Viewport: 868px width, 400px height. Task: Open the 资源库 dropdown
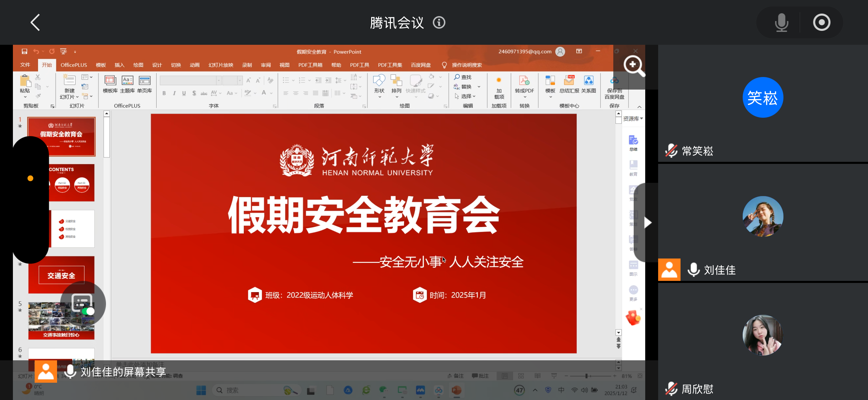click(x=633, y=119)
